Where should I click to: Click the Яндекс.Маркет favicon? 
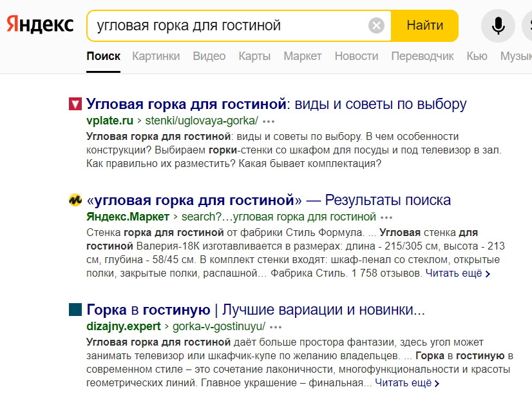coord(75,200)
